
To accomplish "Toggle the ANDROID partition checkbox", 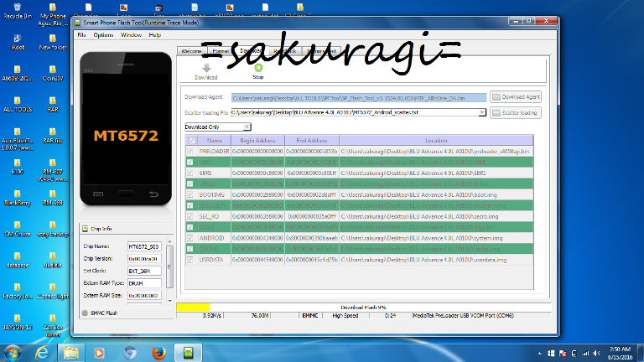I will coord(190,238).
